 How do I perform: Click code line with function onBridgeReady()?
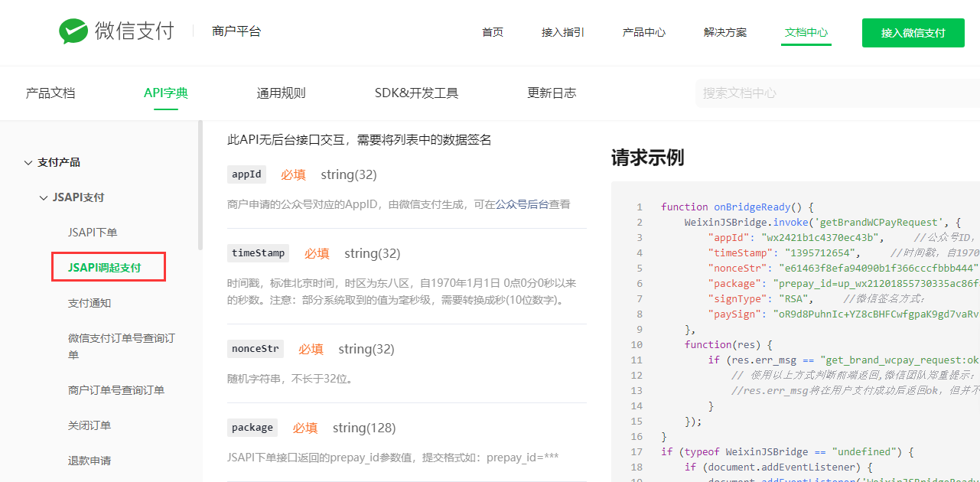[x=737, y=207]
